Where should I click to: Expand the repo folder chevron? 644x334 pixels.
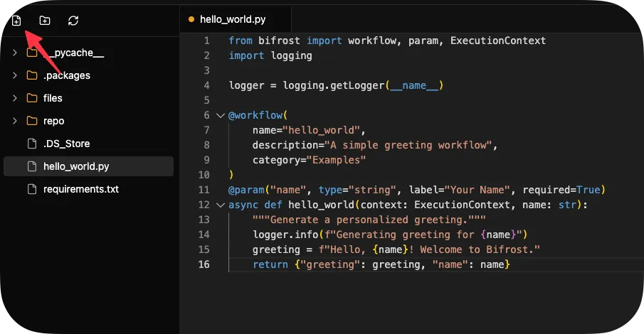click(15, 121)
